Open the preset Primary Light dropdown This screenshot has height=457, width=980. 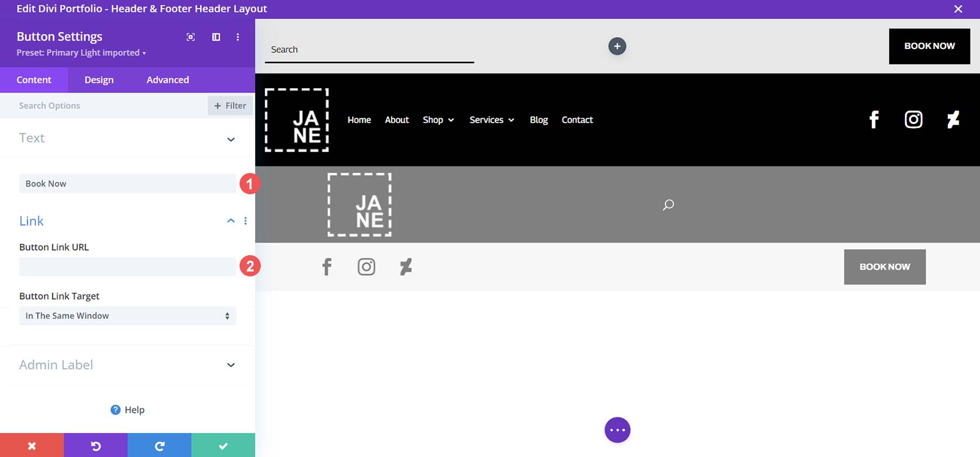pyautogui.click(x=81, y=53)
